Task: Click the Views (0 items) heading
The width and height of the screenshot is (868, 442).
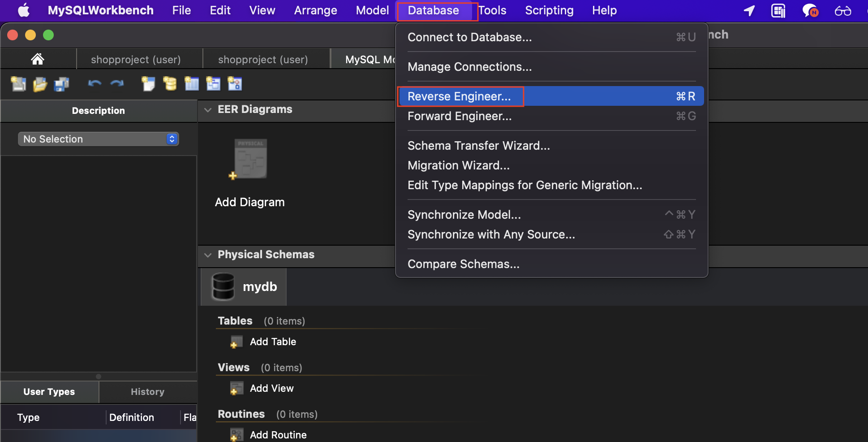Action: click(x=260, y=368)
